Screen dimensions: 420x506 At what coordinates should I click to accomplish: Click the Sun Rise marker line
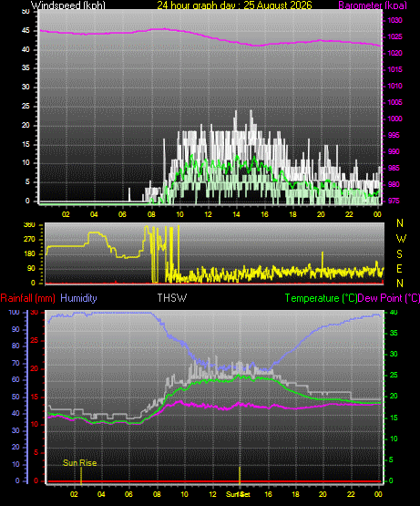coord(81,475)
